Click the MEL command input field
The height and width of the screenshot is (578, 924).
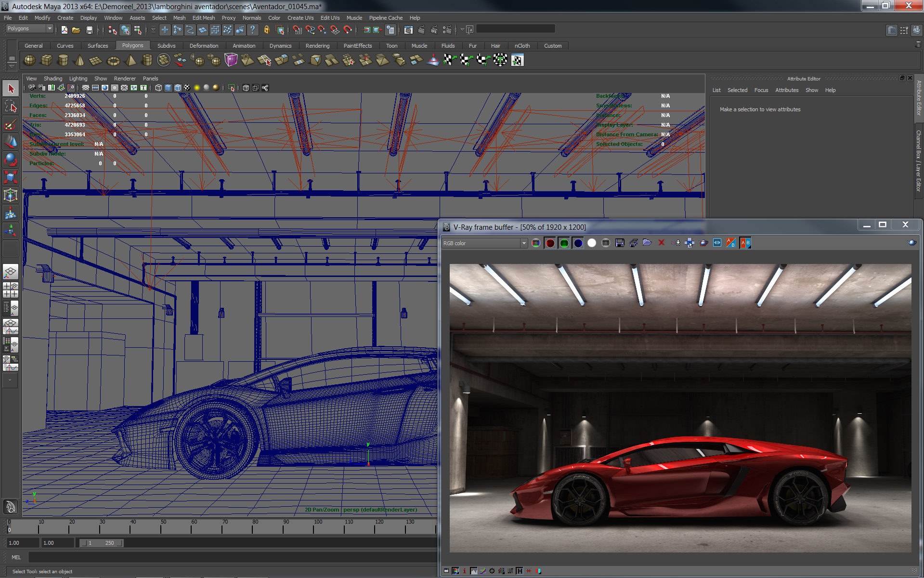[233, 557]
